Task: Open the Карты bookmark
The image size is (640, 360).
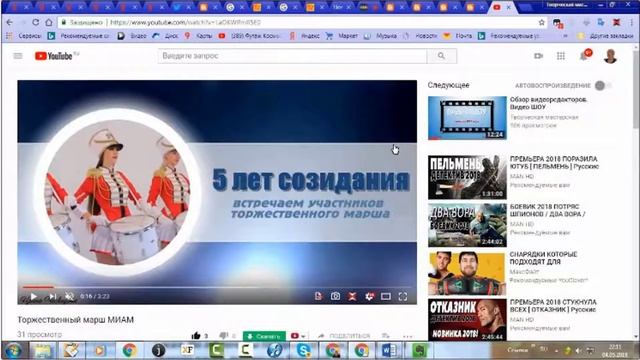Action: point(198,36)
